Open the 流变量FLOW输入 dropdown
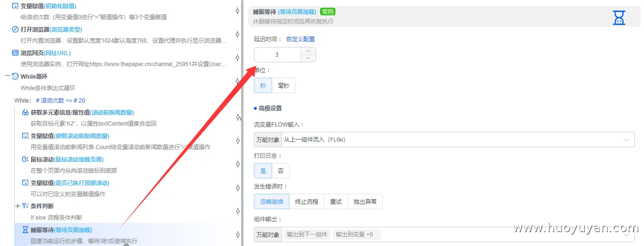The width and height of the screenshot is (644, 246). pyautogui.click(x=459, y=140)
